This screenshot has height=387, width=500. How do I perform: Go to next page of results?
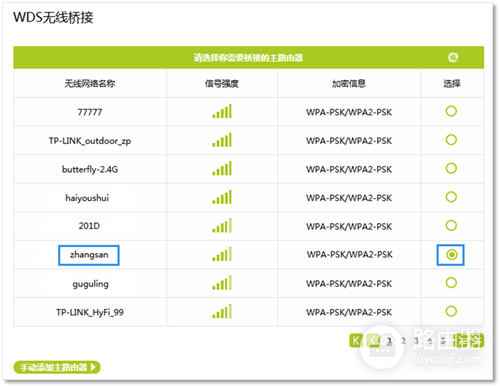click(x=461, y=341)
